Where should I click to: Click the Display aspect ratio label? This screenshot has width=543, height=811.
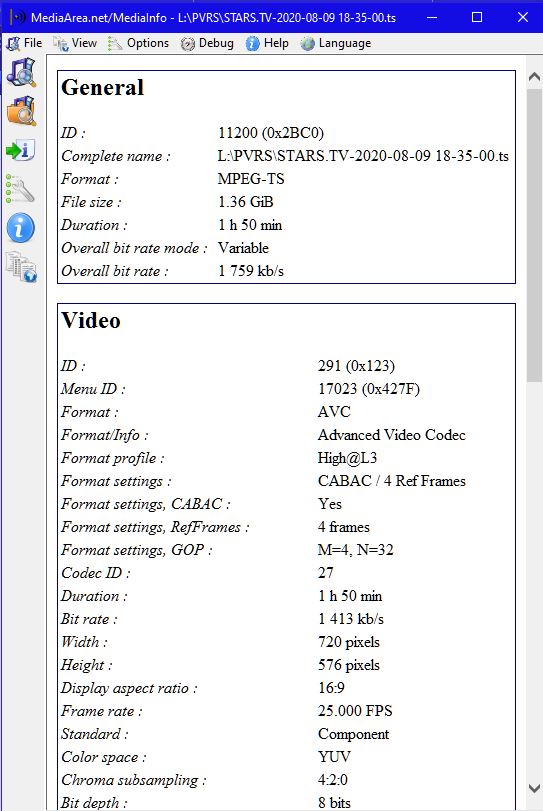[129, 688]
